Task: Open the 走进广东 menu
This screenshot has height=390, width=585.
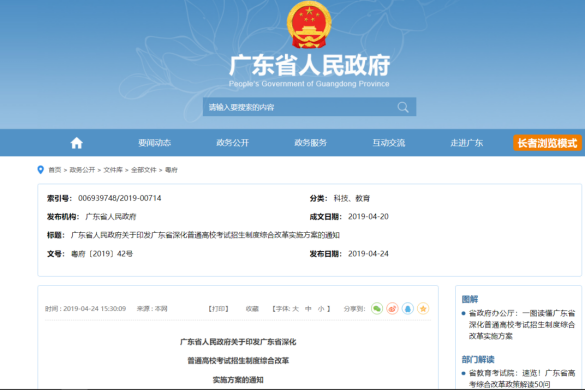Action: click(467, 143)
